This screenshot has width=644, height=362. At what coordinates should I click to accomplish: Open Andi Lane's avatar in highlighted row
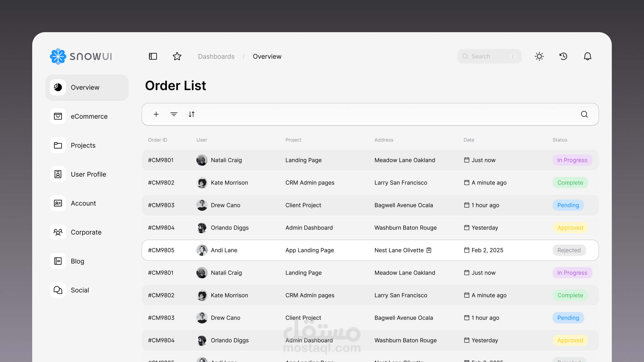point(202,250)
